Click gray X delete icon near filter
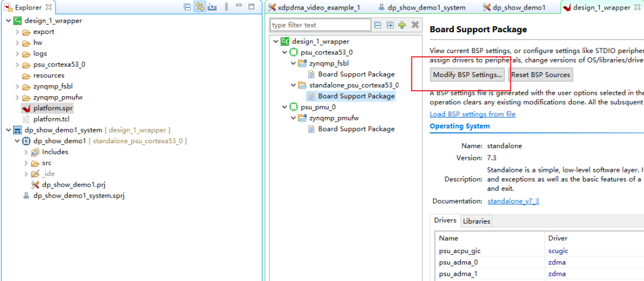Screen dimensions: 644x281 (x=415, y=25)
